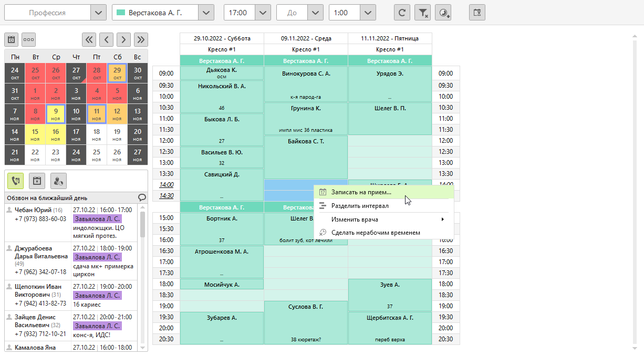Open Щербитская А. Г. appointment
The width and height of the screenshot is (644, 356).
pos(390,328)
